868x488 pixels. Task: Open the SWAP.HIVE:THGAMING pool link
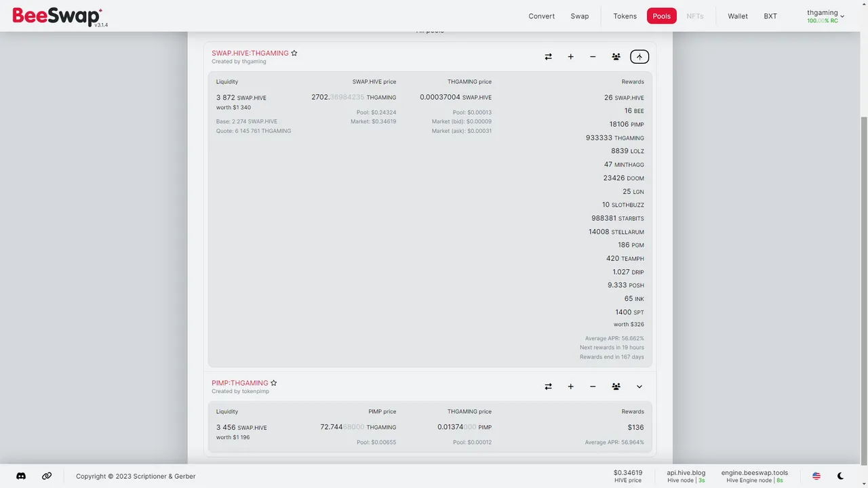click(250, 53)
